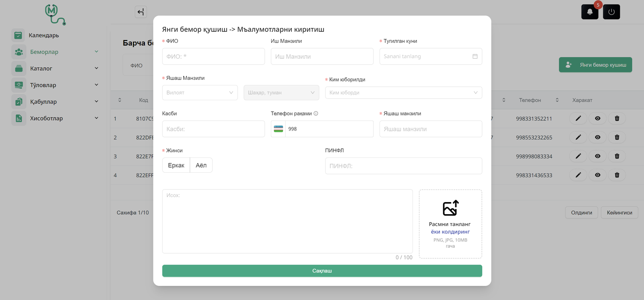This screenshot has width=644, height=300.
Task: Click the Uzbekistan flag country selector
Action: click(278, 129)
